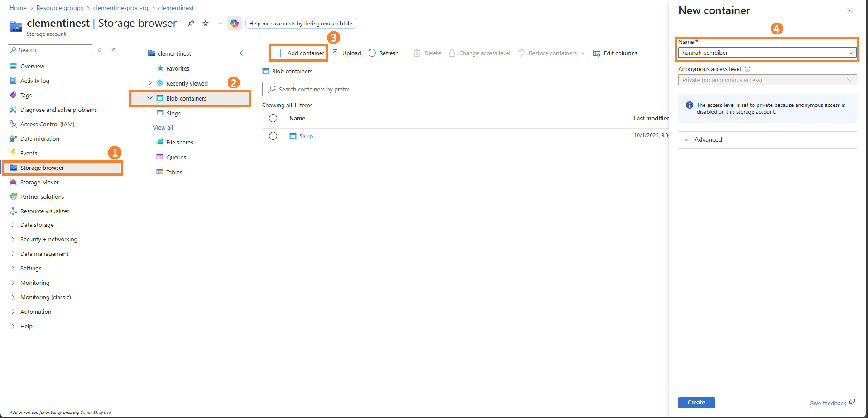868x418 pixels.
Task: Click the Delete trash icon
Action: click(x=417, y=53)
